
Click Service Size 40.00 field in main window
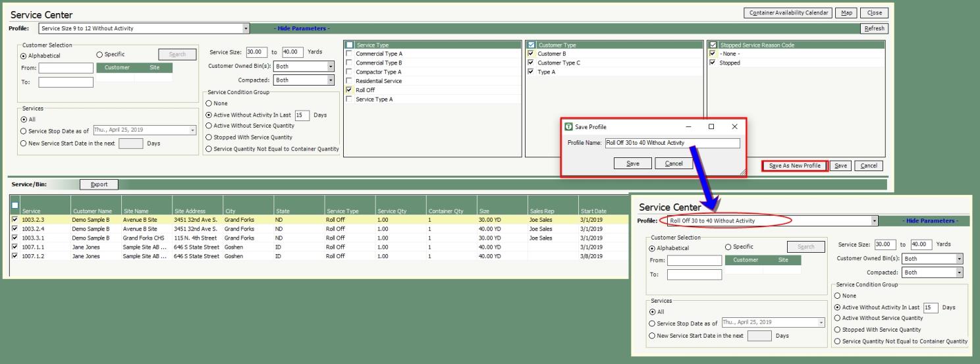[292, 52]
